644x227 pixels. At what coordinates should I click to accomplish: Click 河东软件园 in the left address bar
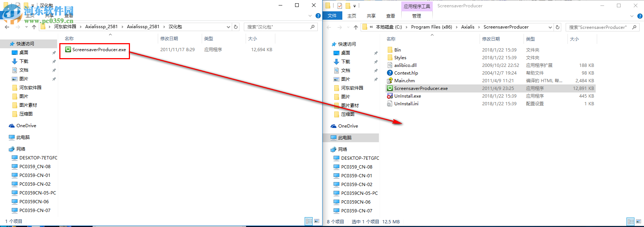(x=65, y=27)
